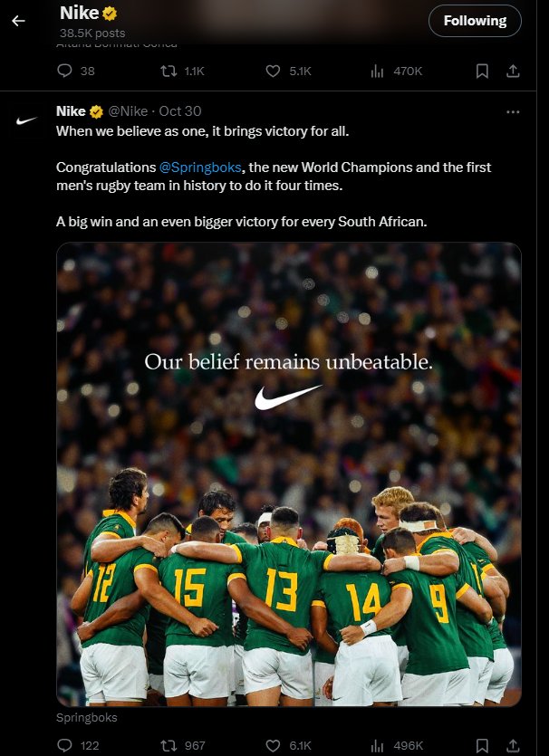549x756 pixels.
Task: Repost the tweet with 967 reposts
Action: pyautogui.click(x=182, y=745)
